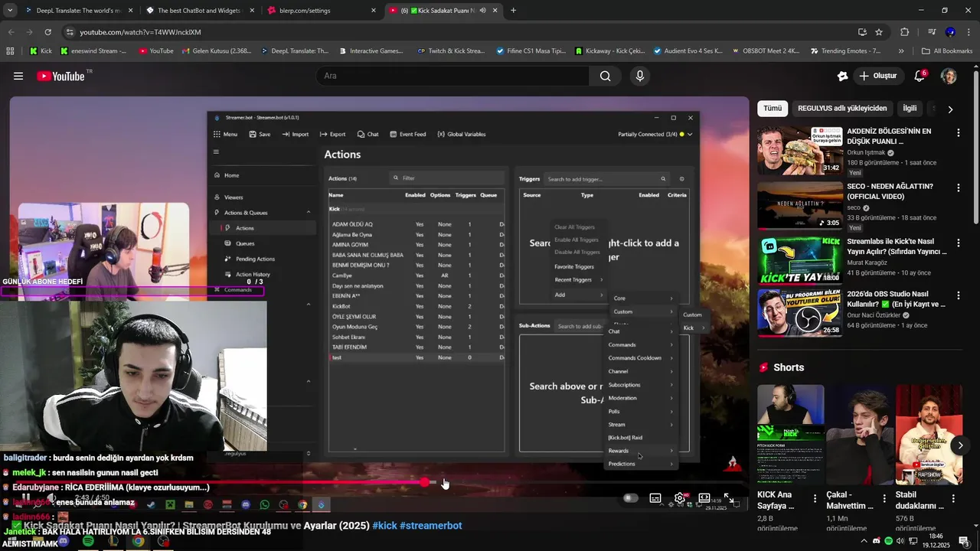Open Streamlabs ile Kick'te Nasıl Yayın Açılır video
980x551 pixels.
point(800,260)
